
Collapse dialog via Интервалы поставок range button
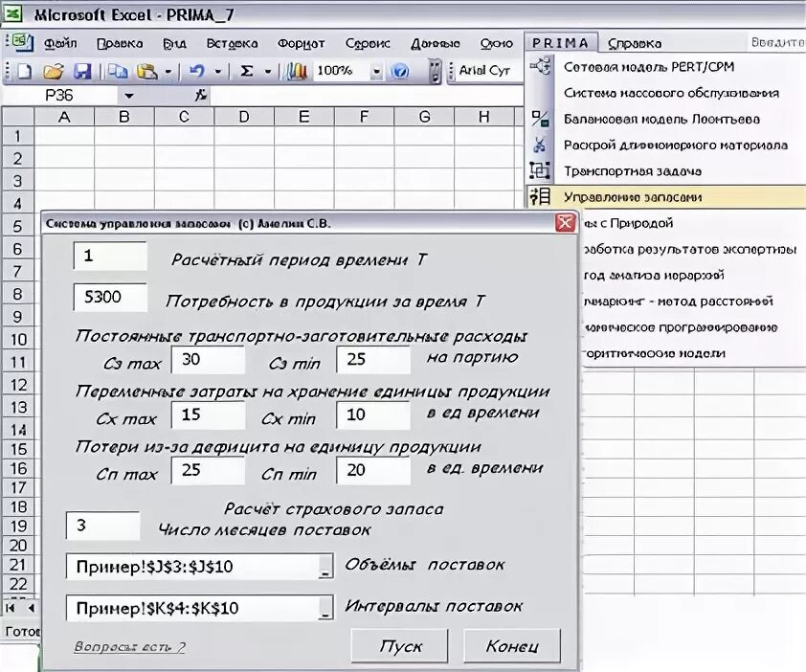tap(325, 608)
